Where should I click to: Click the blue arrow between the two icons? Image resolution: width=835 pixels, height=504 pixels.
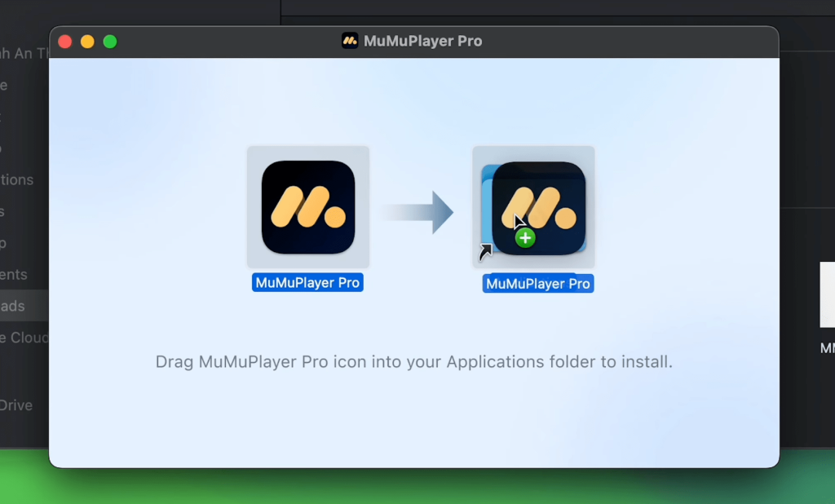click(416, 212)
